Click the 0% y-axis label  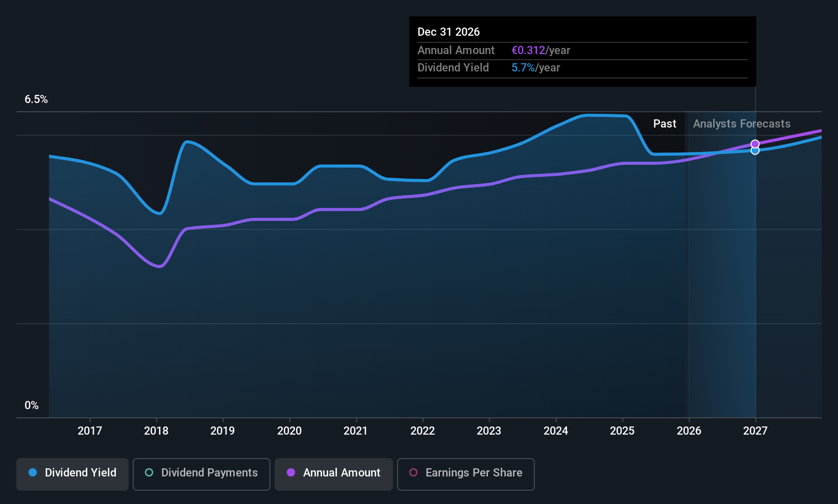tap(32, 406)
